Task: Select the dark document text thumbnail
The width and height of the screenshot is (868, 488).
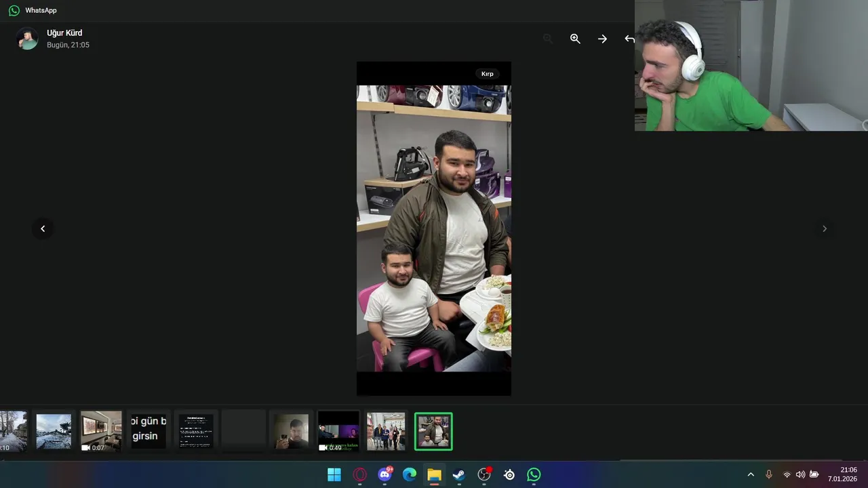Action: point(196,431)
